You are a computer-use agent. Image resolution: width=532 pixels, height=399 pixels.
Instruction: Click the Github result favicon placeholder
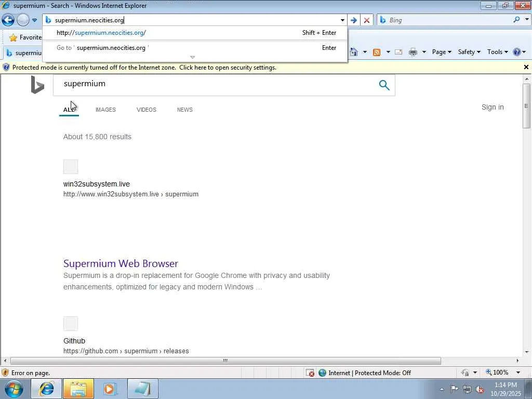point(71,324)
